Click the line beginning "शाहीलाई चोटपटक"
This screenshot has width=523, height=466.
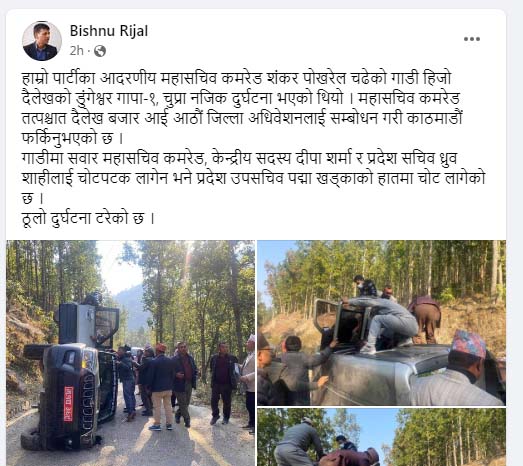pos(253,178)
